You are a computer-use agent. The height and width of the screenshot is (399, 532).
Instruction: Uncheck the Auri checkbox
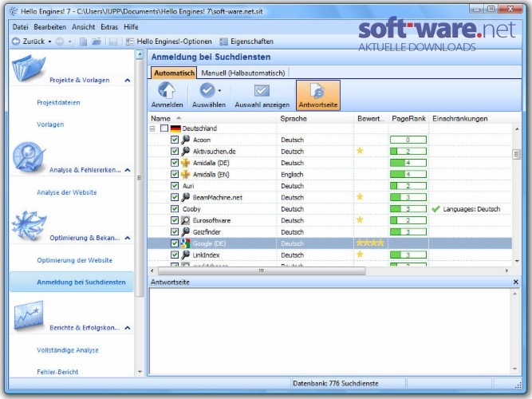[175, 186]
